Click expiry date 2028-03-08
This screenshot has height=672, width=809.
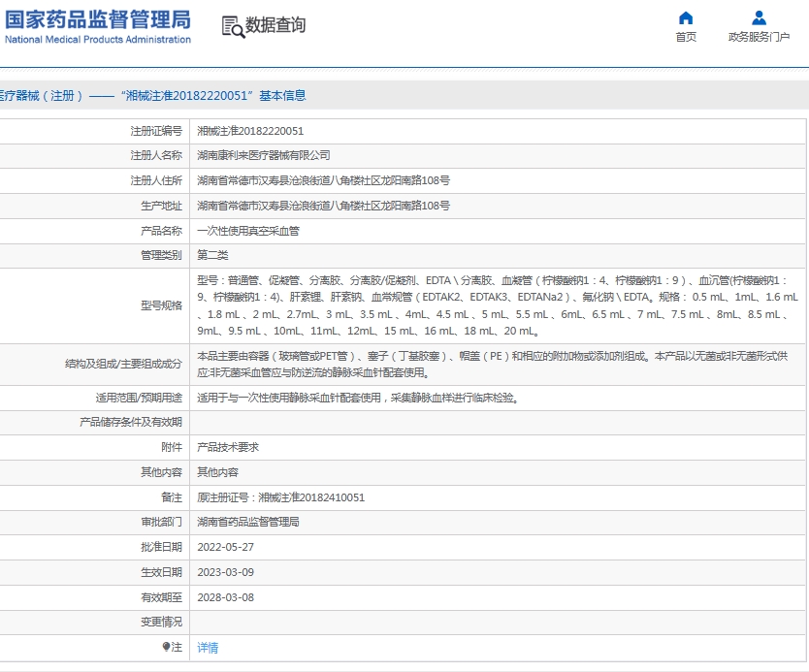click(x=225, y=597)
